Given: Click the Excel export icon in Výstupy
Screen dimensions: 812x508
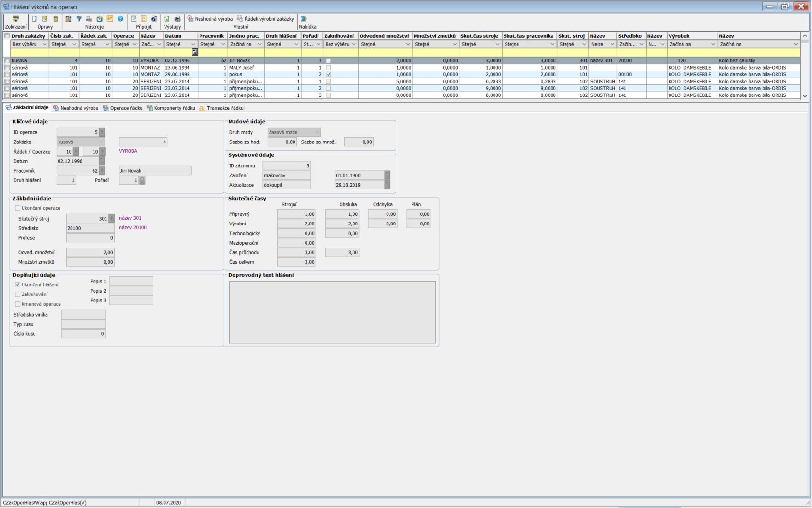Looking at the screenshot, I should click(166, 19).
